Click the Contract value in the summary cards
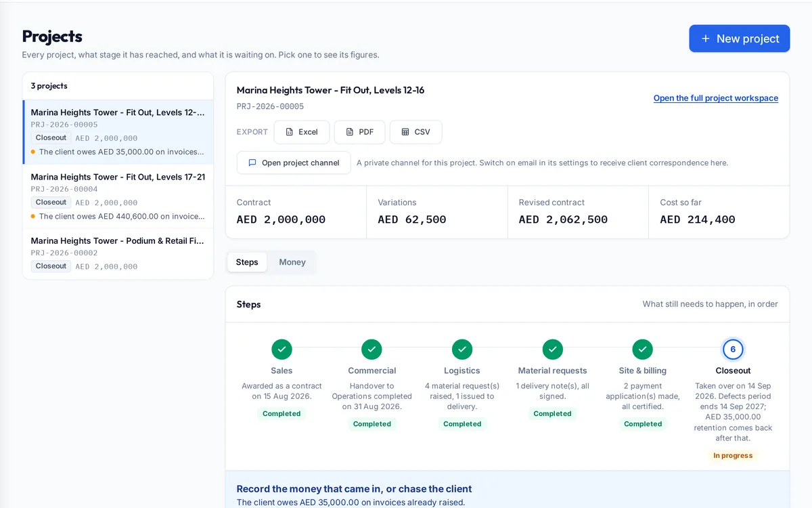This screenshot has width=812, height=508. (x=281, y=219)
